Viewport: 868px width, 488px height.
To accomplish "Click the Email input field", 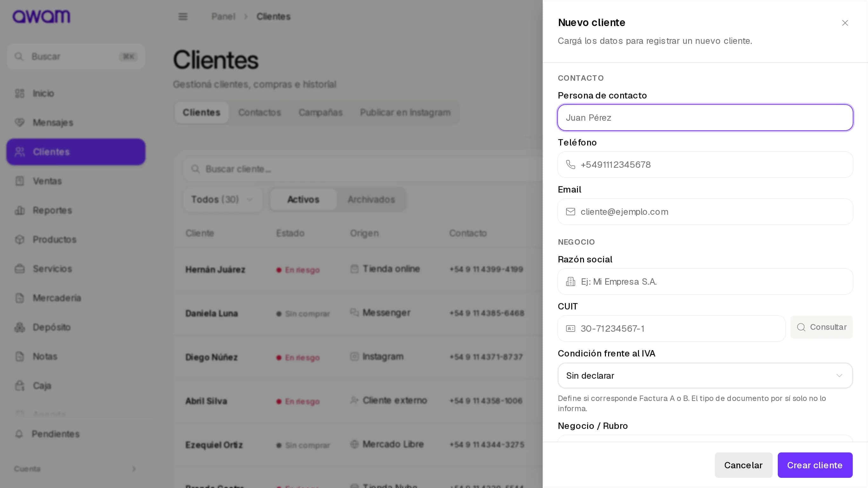I will click(705, 212).
